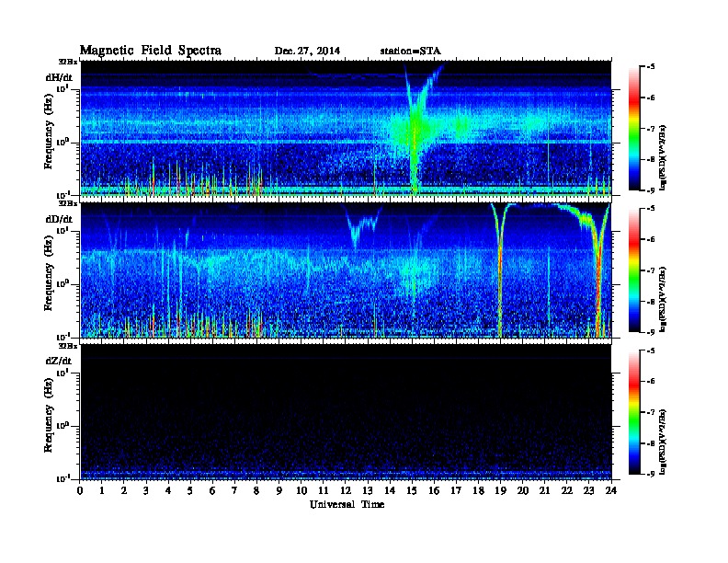Click the "dD/dt" panel label
728x563 pixels.
[x=59, y=219]
